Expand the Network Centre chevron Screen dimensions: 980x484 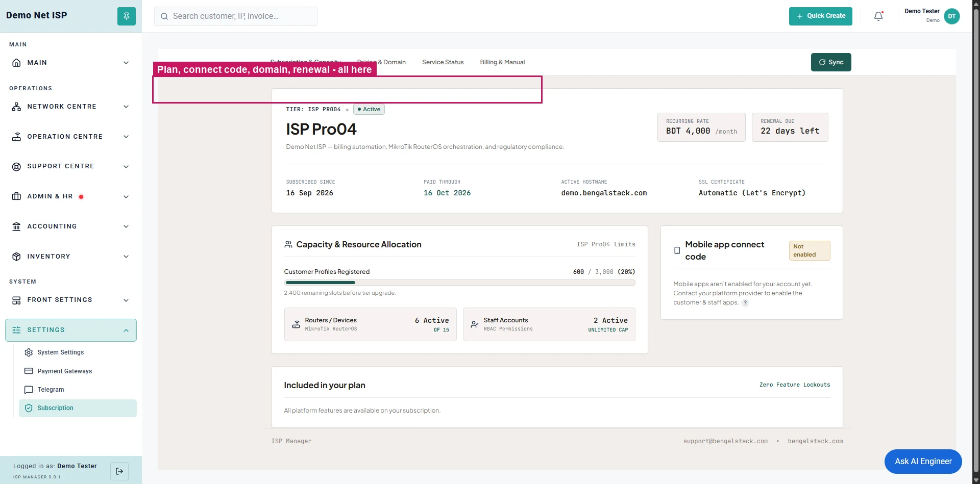tap(126, 107)
